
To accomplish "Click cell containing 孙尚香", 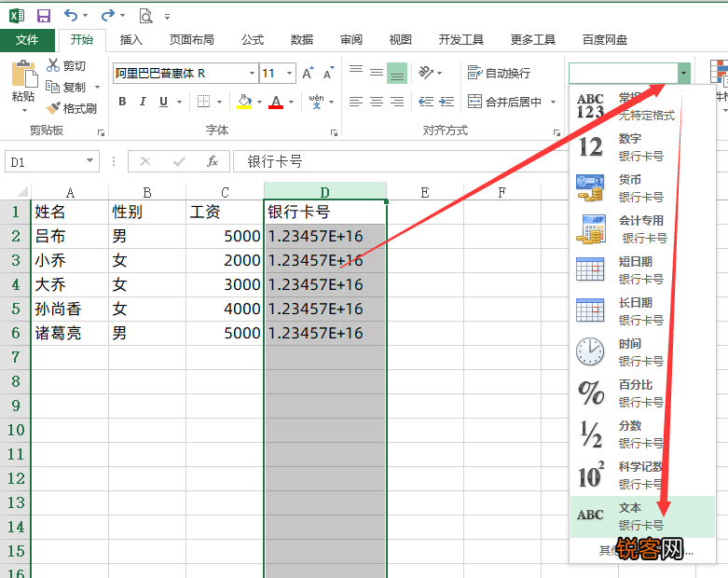I will pyautogui.click(x=70, y=309).
